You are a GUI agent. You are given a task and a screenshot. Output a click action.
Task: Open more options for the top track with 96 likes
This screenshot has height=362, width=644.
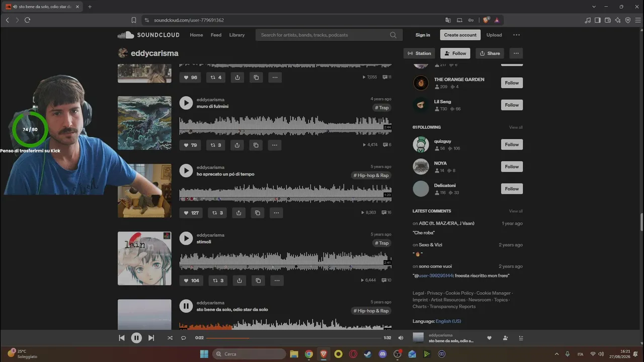275,77
